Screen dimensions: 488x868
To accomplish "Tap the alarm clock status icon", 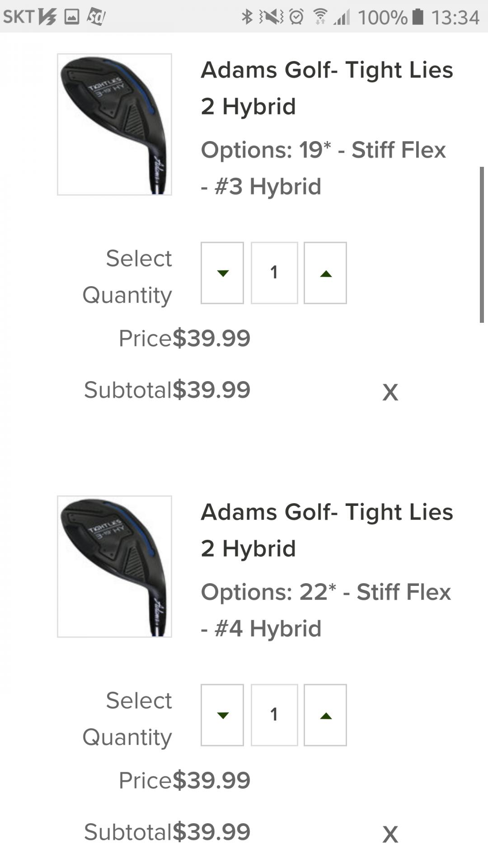I will (296, 17).
